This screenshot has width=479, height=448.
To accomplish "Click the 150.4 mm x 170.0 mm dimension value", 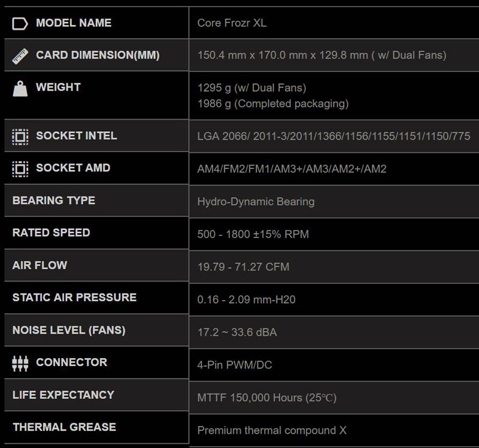I will 322,55.
